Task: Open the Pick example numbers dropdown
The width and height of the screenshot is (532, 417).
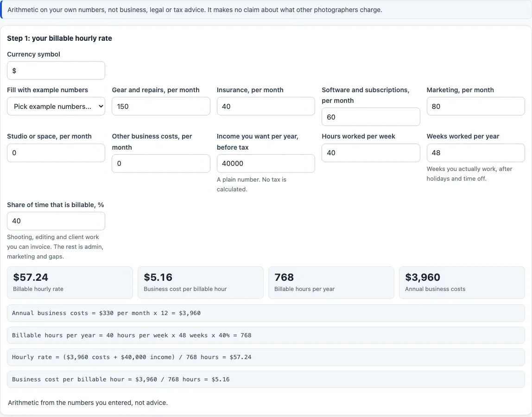Action: 56,106
